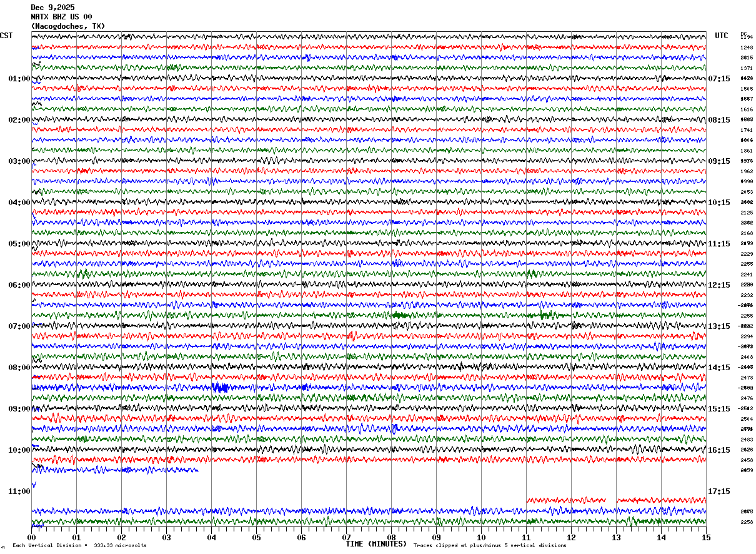Select the NATX BHZ US 00 station label

(61, 17)
